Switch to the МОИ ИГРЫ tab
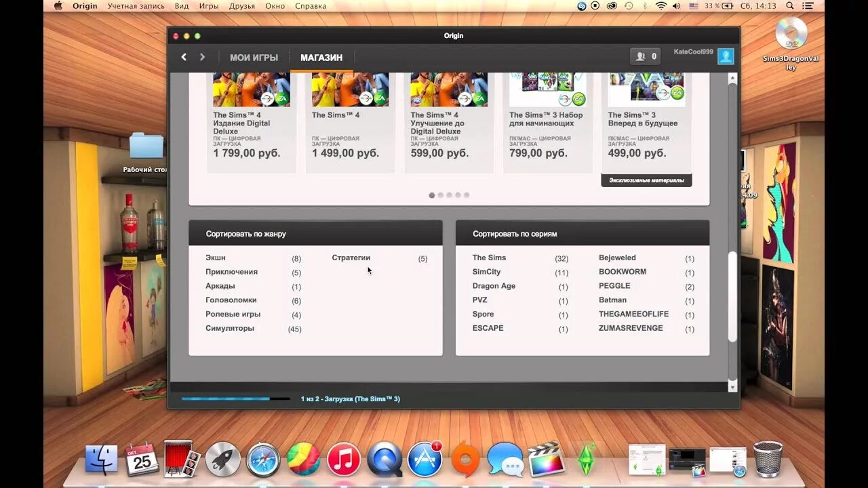The width and height of the screenshot is (868, 488). [x=254, y=58]
